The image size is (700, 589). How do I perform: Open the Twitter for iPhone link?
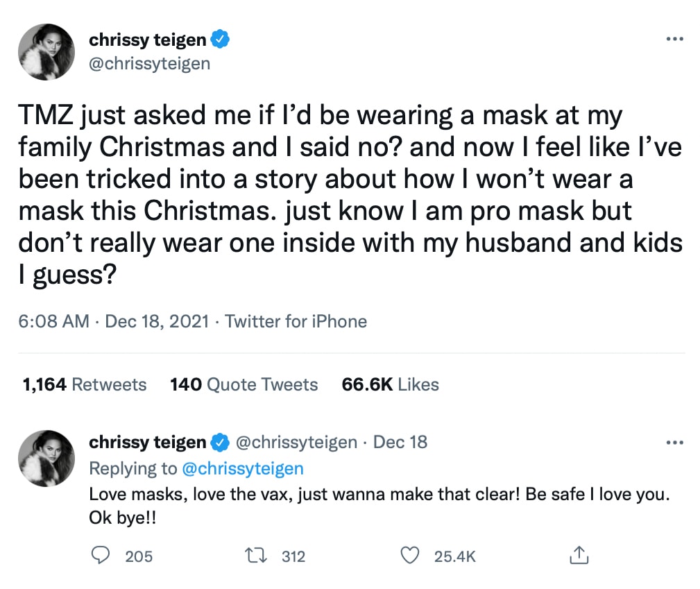[296, 321]
